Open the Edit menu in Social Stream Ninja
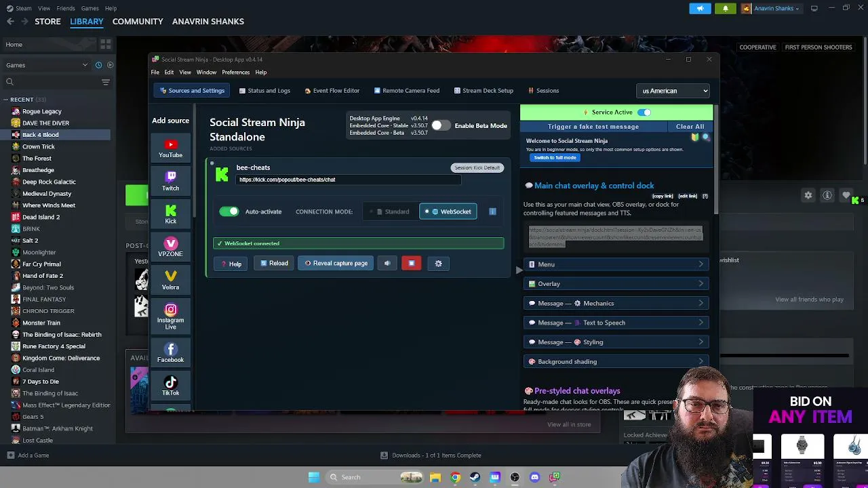 pyautogui.click(x=169, y=73)
